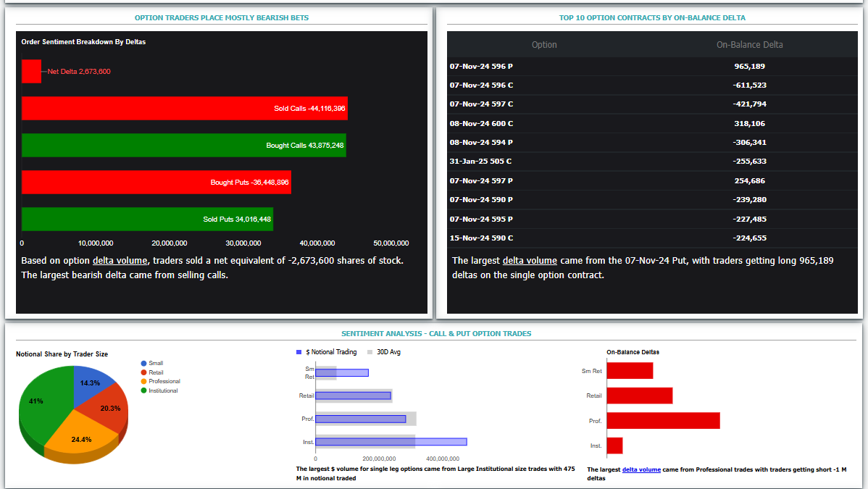Sort table by the Option column header

click(544, 45)
